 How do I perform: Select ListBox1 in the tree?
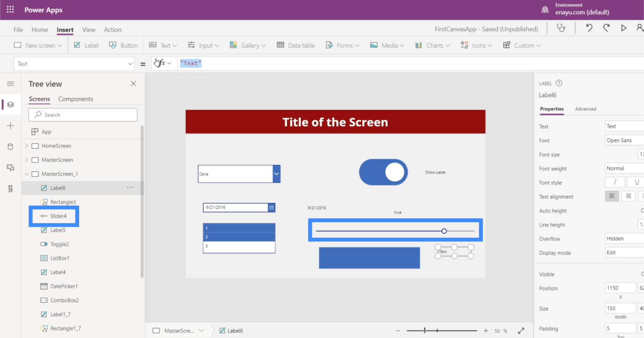pos(60,258)
